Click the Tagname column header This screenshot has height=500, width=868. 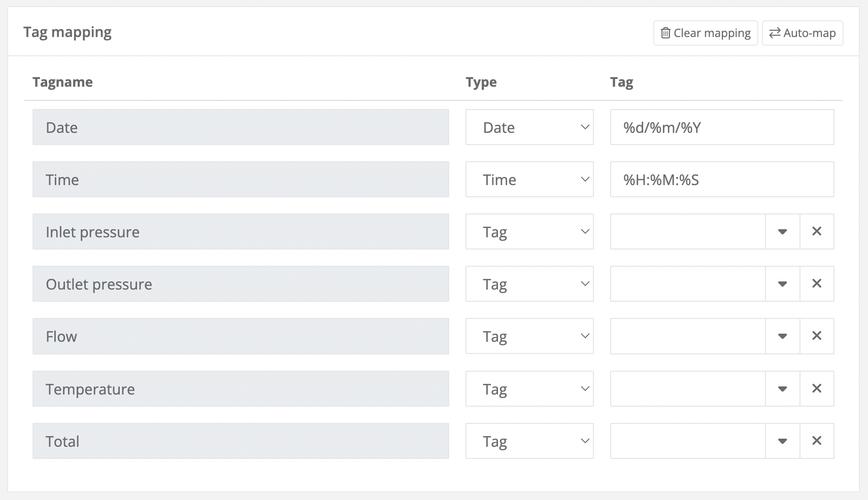coord(62,82)
